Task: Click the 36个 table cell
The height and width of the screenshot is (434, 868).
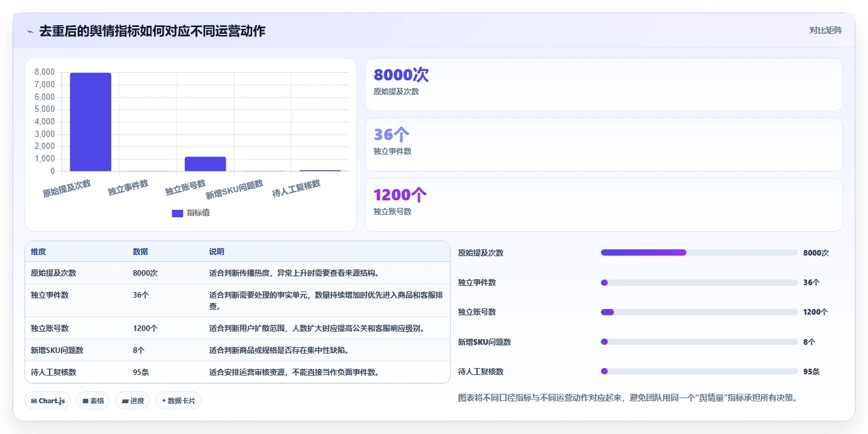Action: [x=141, y=295]
